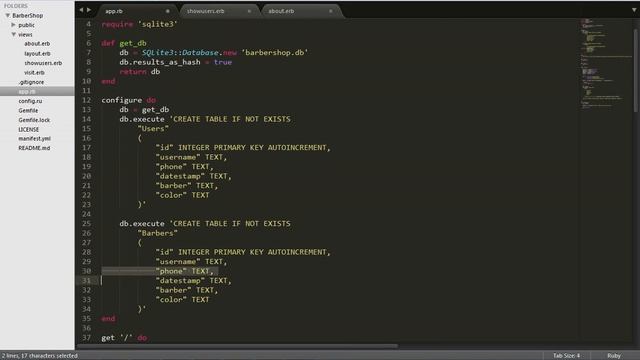Open layout.erb in the sidebar
This screenshot has height=360, width=640.
[37, 53]
